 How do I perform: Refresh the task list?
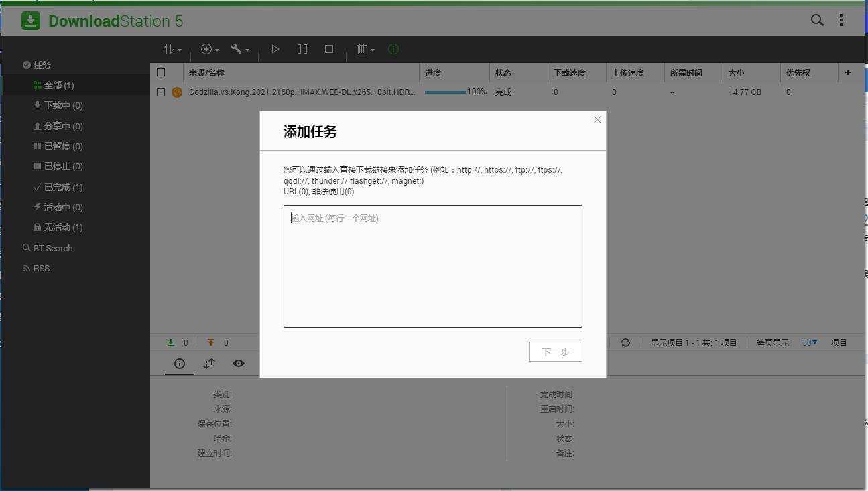tap(625, 342)
